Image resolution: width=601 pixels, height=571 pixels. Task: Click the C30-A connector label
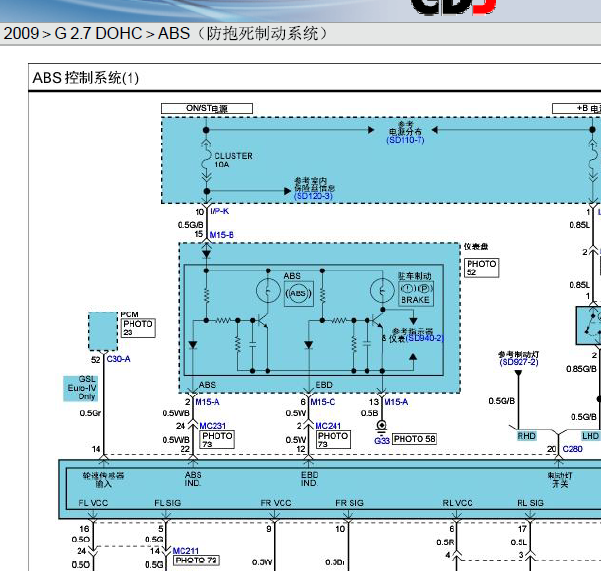(x=118, y=359)
